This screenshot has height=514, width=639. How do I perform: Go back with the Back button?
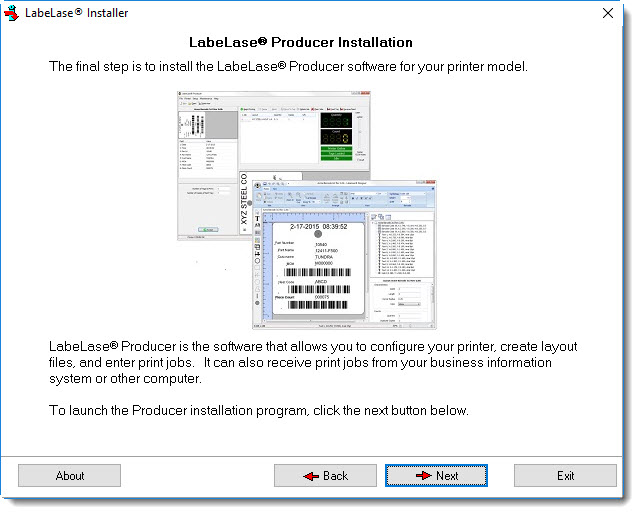point(325,475)
